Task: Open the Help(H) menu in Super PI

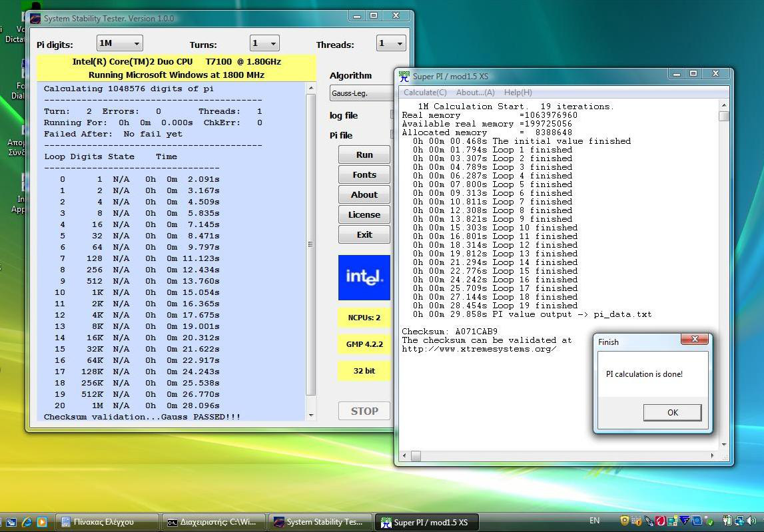Action: click(518, 93)
